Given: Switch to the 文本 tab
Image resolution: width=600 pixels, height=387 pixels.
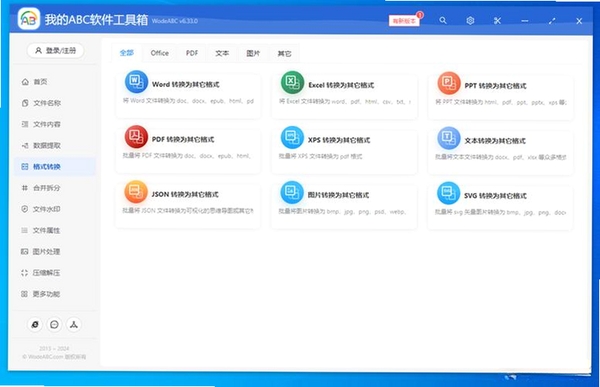Looking at the screenshot, I should pyautogui.click(x=222, y=54).
